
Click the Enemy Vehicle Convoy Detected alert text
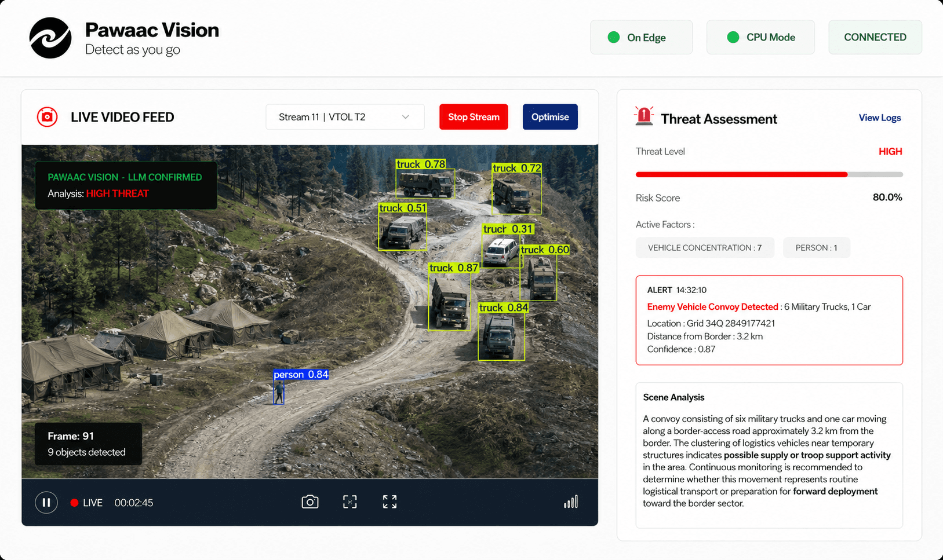tap(712, 307)
